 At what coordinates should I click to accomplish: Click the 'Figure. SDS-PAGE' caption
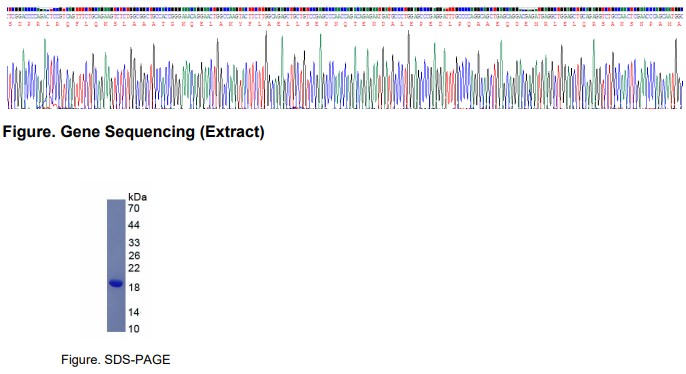(116, 360)
